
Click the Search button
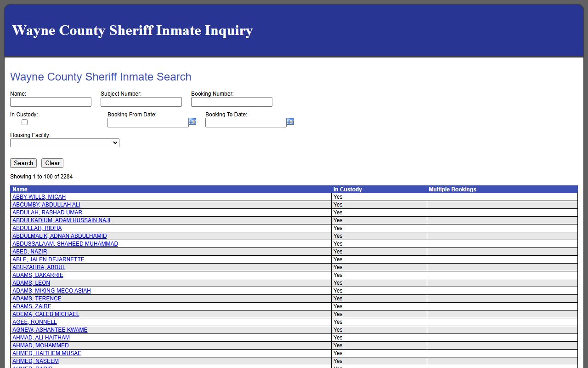(x=23, y=163)
